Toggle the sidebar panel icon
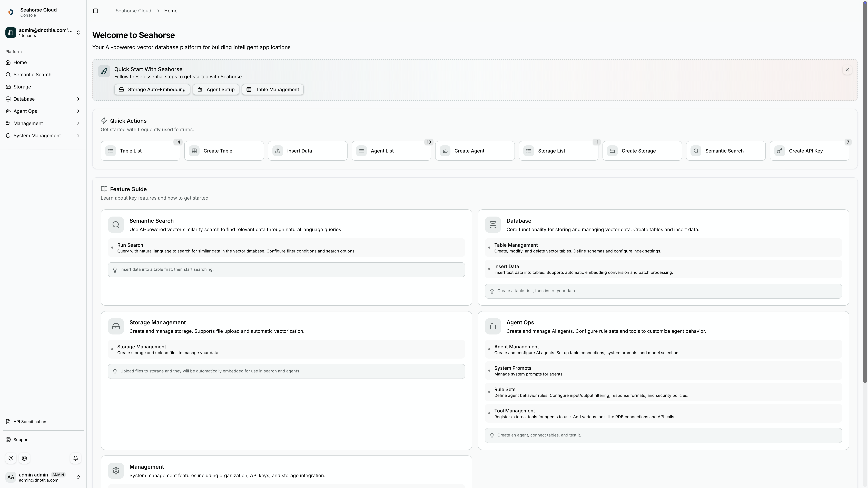 pyautogui.click(x=96, y=11)
